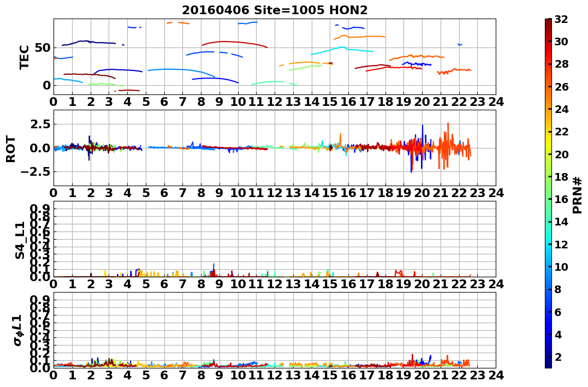Click the 0 tick on the TEC y-axis
588x387 pixels.
pos(47,85)
